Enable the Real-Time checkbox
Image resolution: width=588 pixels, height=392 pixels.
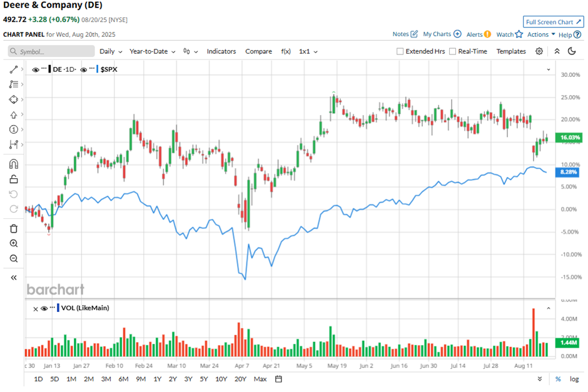[x=453, y=51]
